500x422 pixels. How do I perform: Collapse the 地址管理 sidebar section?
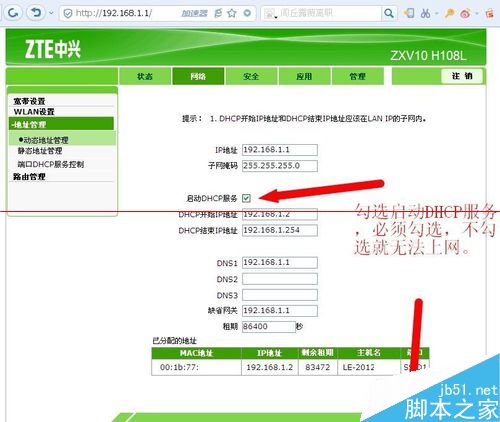click(61, 124)
